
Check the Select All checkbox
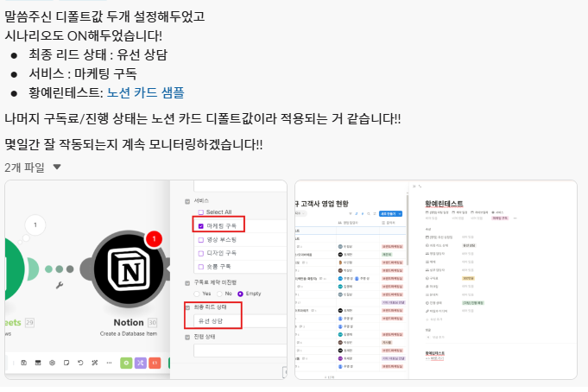click(200, 212)
